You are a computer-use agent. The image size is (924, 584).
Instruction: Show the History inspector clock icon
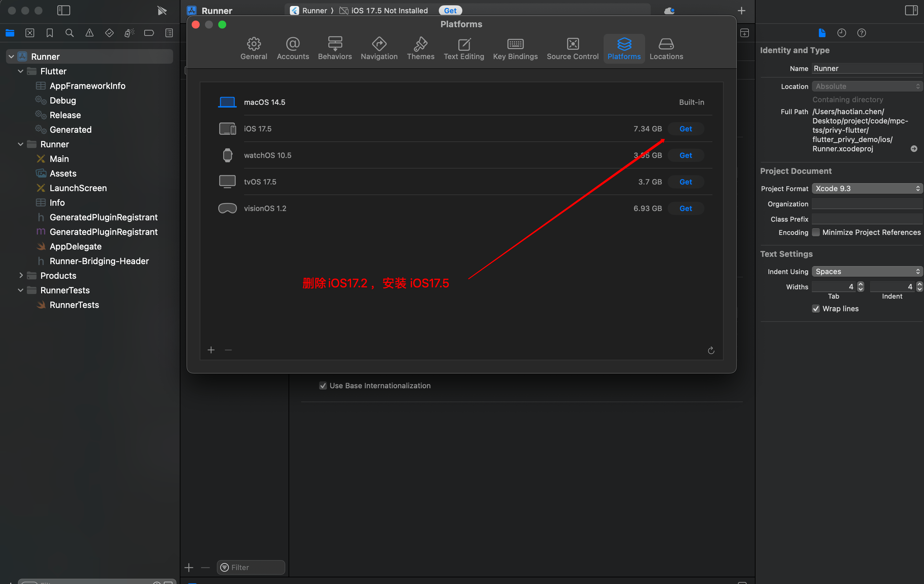(x=841, y=33)
